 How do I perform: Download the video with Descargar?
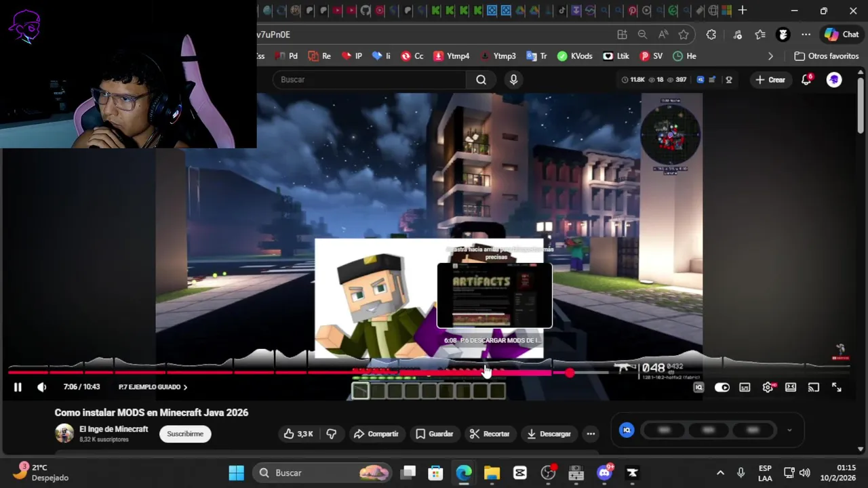pos(549,434)
